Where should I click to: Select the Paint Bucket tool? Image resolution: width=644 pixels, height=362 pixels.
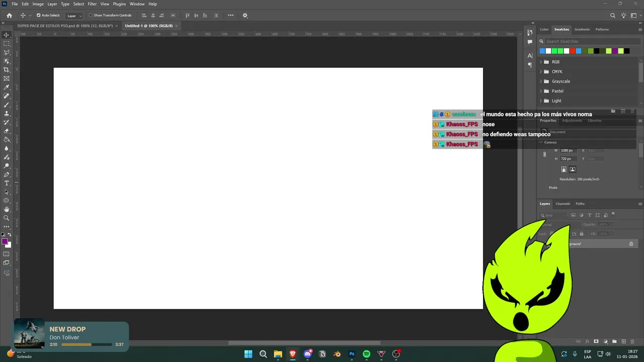coord(7,140)
